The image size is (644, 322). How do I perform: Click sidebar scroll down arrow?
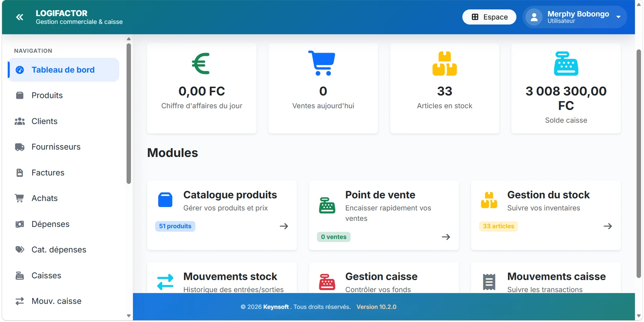coord(129,316)
